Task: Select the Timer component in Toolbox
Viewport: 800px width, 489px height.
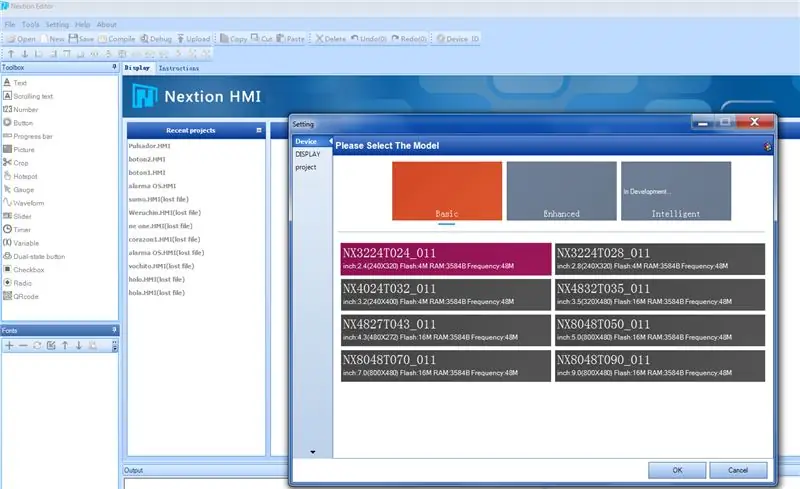Action: point(17,230)
